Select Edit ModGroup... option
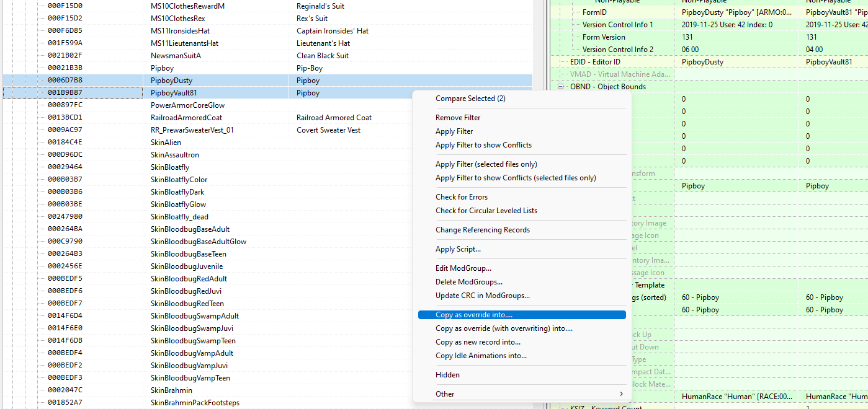 [463, 268]
